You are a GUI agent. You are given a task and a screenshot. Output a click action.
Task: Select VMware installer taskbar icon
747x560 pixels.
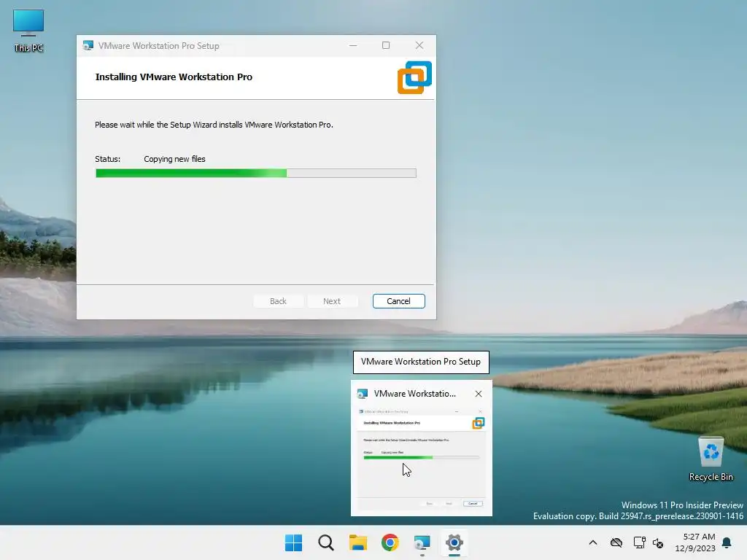click(422, 542)
